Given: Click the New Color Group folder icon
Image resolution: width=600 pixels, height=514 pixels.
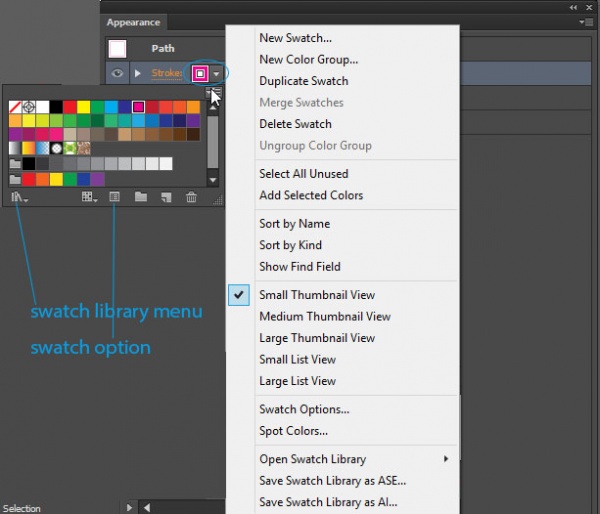Looking at the screenshot, I should 141,198.
